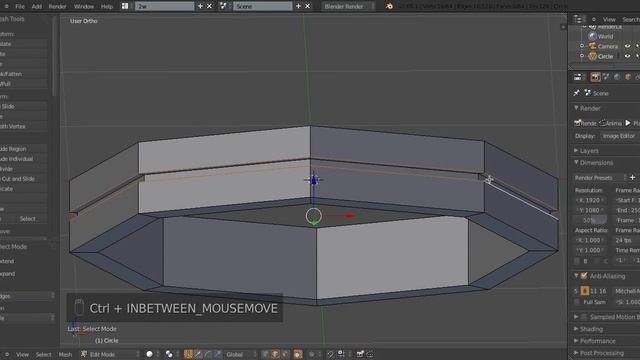Select the translate manipulator arrow icon
The image size is (640, 360).
click(198, 354)
